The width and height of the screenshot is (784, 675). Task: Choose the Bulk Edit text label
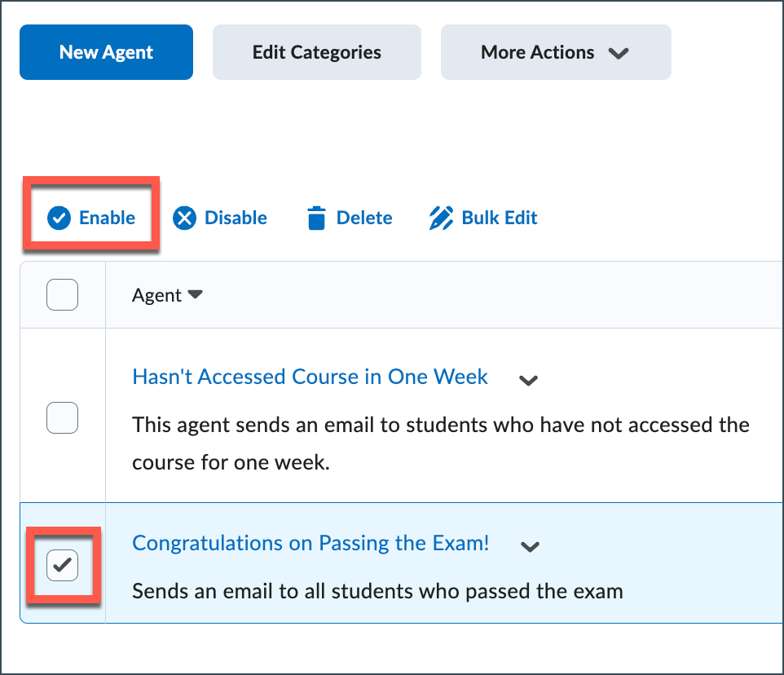click(x=500, y=218)
